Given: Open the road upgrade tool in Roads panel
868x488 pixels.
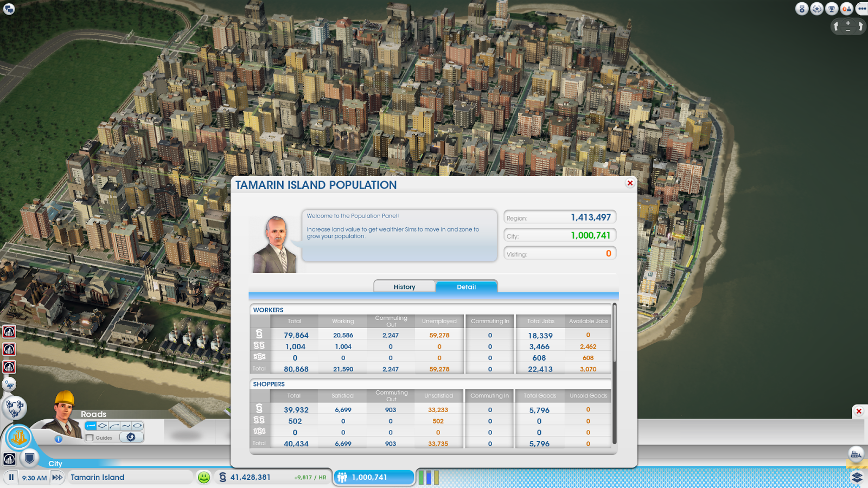Looking at the screenshot, I should [130, 437].
